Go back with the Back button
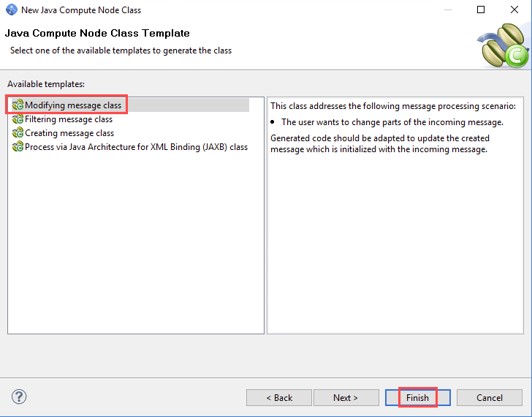Image resolution: width=532 pixels, height=417 pixels. tap(279, 398)
